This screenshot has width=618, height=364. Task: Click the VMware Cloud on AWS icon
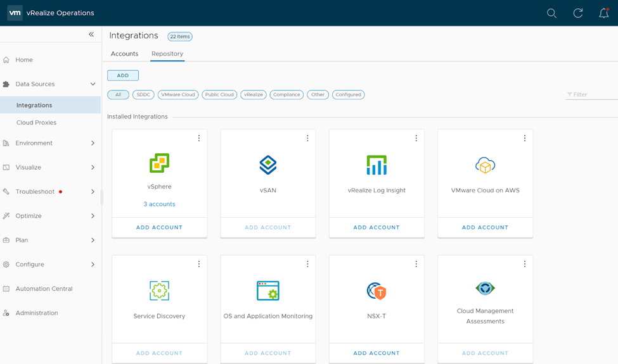(x=485, y=165)
